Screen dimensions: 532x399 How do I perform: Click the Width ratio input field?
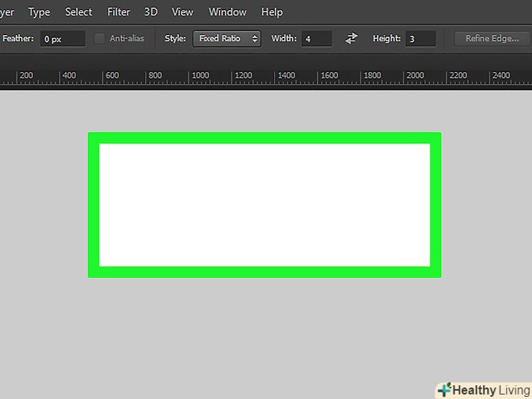(x=316, y=39)
